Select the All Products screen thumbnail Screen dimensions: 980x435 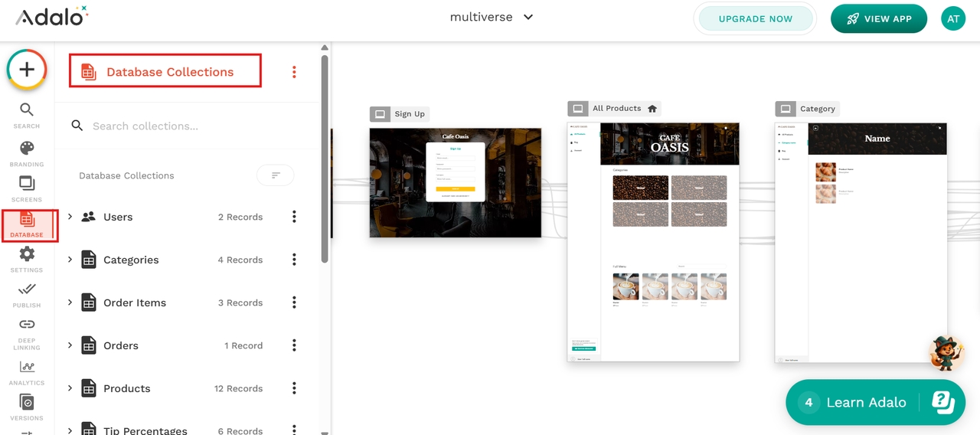click(653, 242)
